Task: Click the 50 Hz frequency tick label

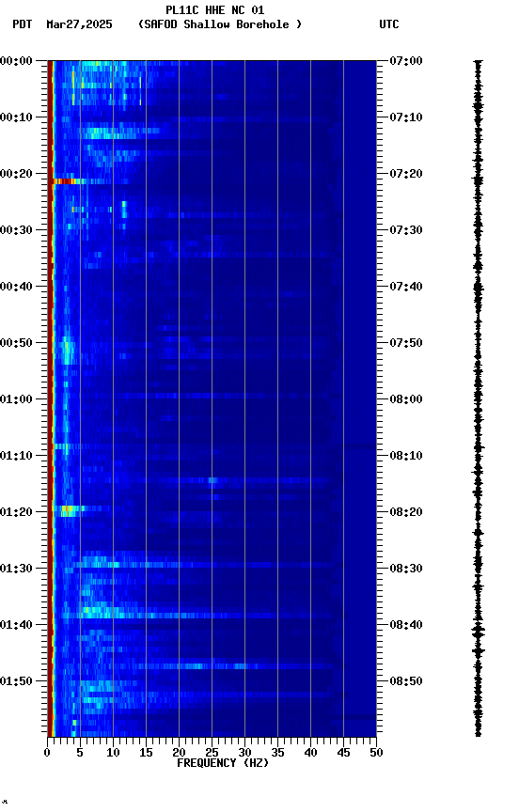Action: click(x=376, y=753)
